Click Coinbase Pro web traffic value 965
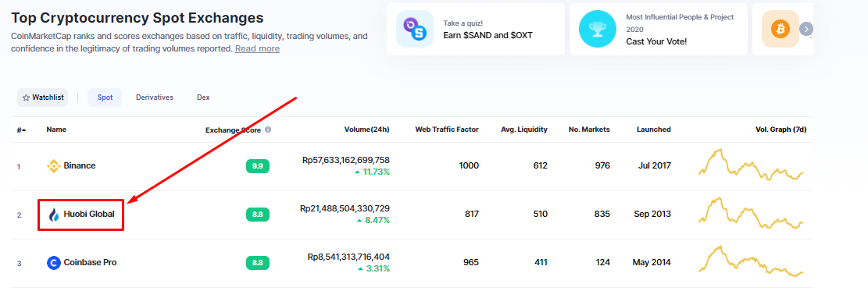868x291 pixels. click(471, 263)
